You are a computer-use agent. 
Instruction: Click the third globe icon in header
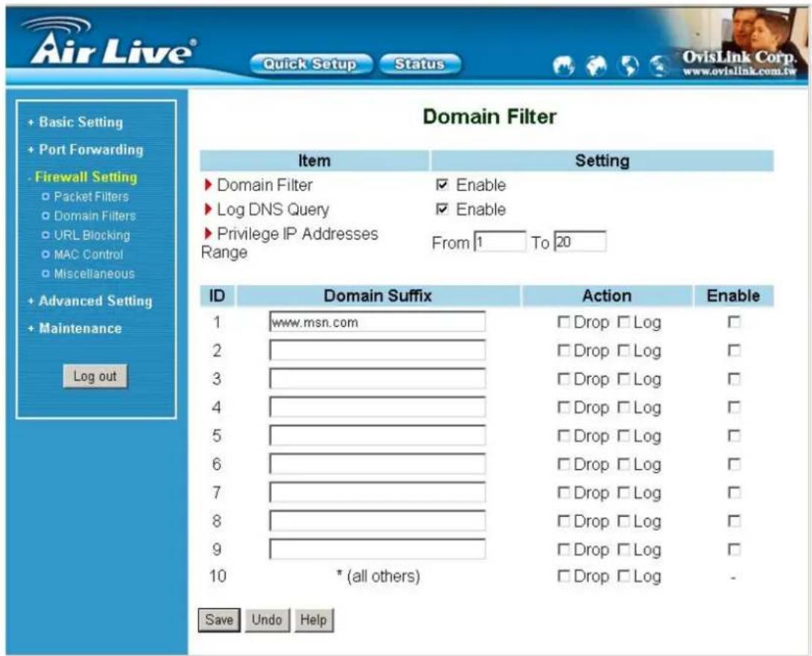(x=629, y=66)
